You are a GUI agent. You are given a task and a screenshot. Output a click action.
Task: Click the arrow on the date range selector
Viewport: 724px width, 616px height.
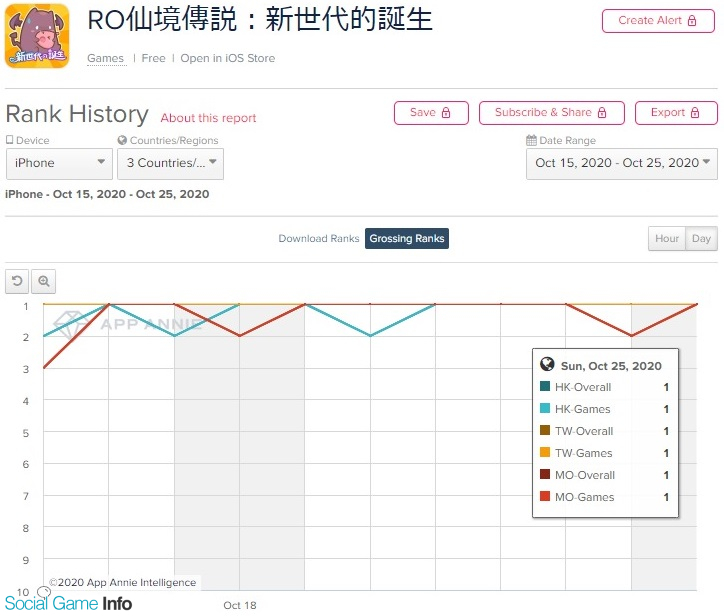706,162
